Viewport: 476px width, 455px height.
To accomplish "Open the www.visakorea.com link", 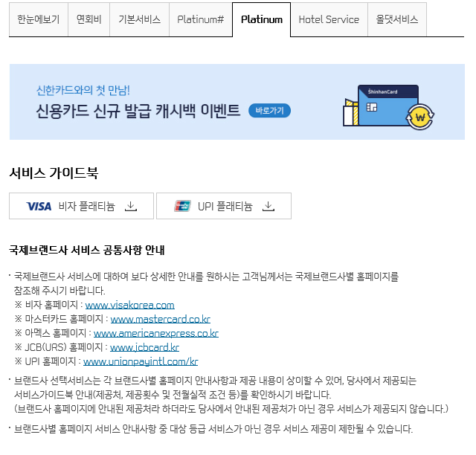I will 130,305.
